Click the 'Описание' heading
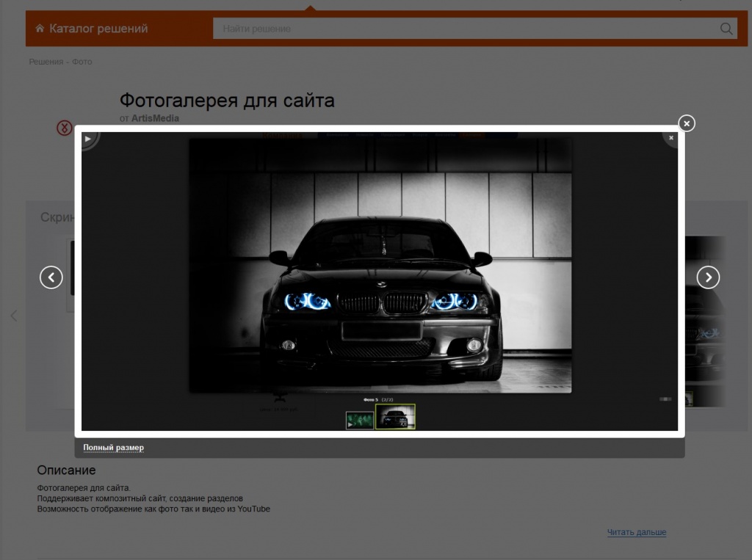Viewport: 752px width, 560px height. [x=66, y=470]
